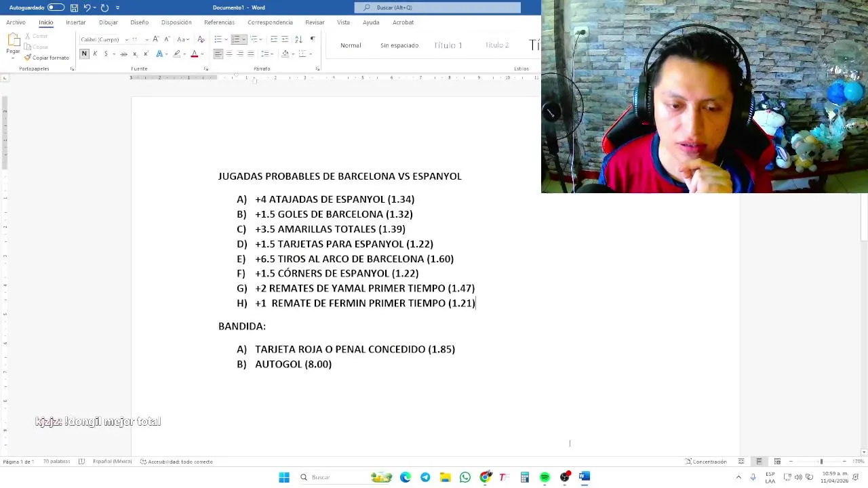Viewport: 868px width, 488px height.
Task: Clear all formatting with the eraser A icon
Action: click(x=201, y=39)
